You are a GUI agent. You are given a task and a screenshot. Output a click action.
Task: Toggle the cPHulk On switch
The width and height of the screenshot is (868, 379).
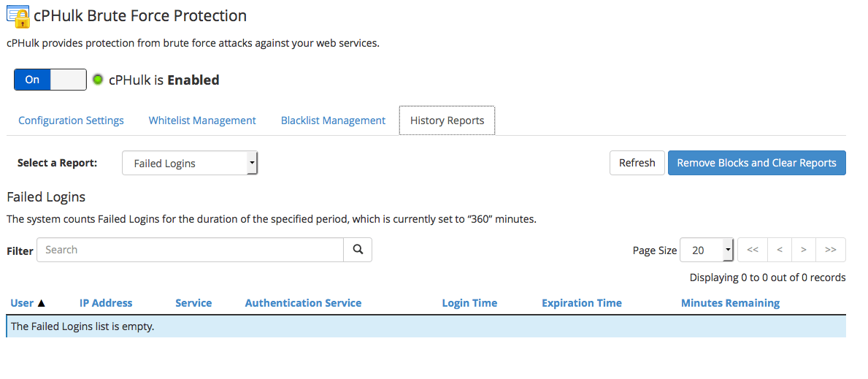tap(50, 80)
